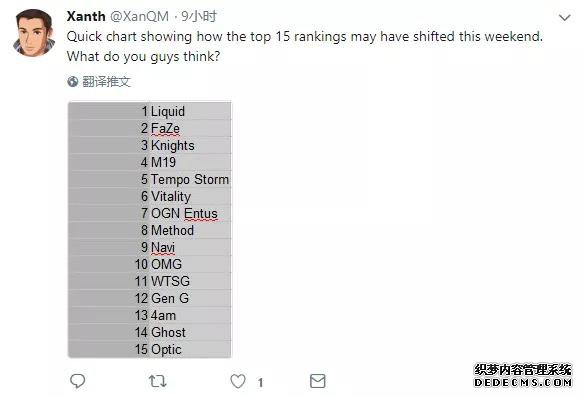Retweet this post using the retweet icon
583x397 pixels.
157,381
